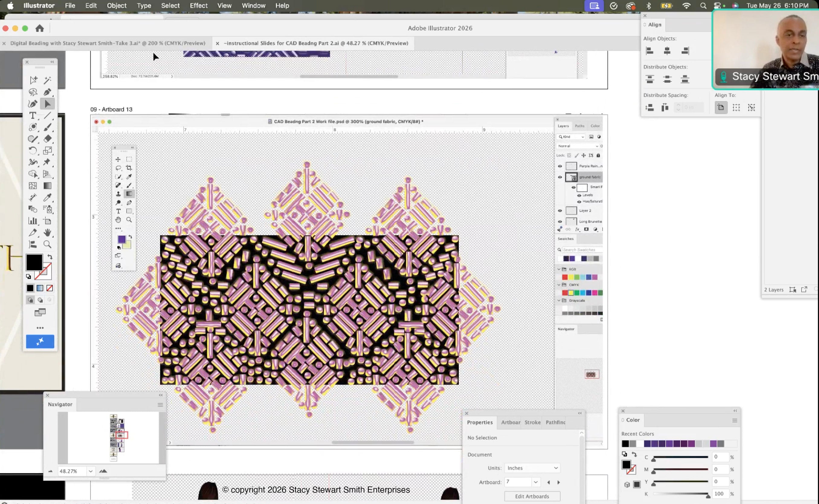Click the blue generative AI button
Viewport: 819px width, 504px height.
tap(40, 342)
